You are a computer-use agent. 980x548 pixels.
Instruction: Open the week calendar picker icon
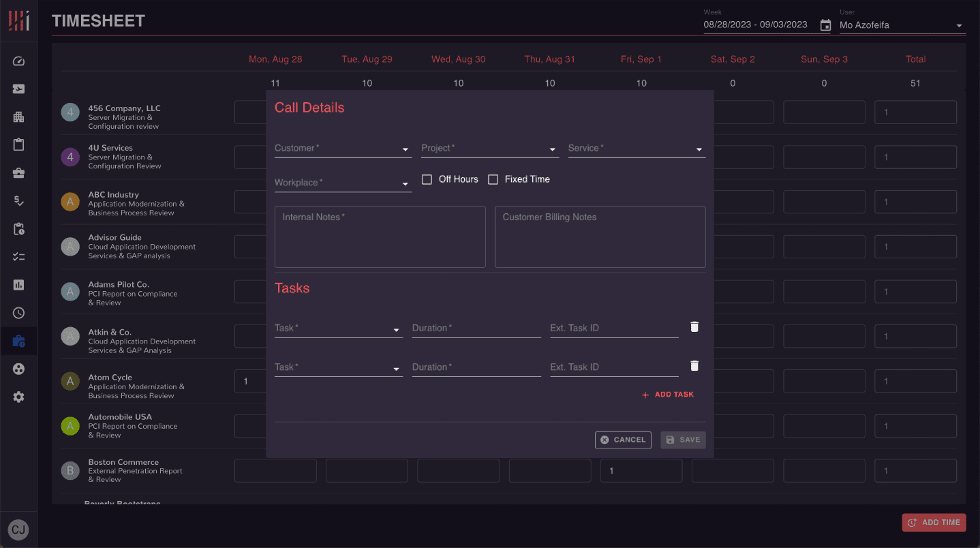click(825, 25)
